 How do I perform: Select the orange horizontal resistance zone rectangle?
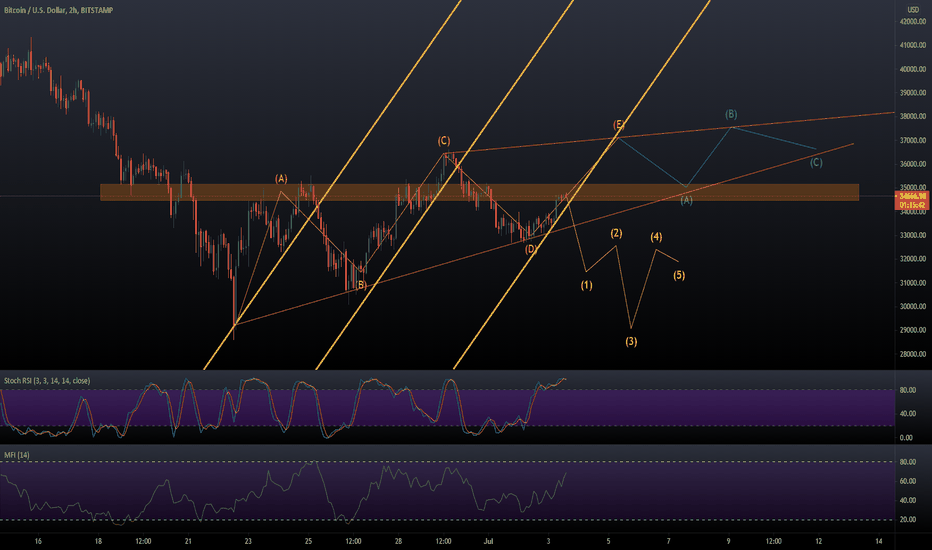point(479,192)
